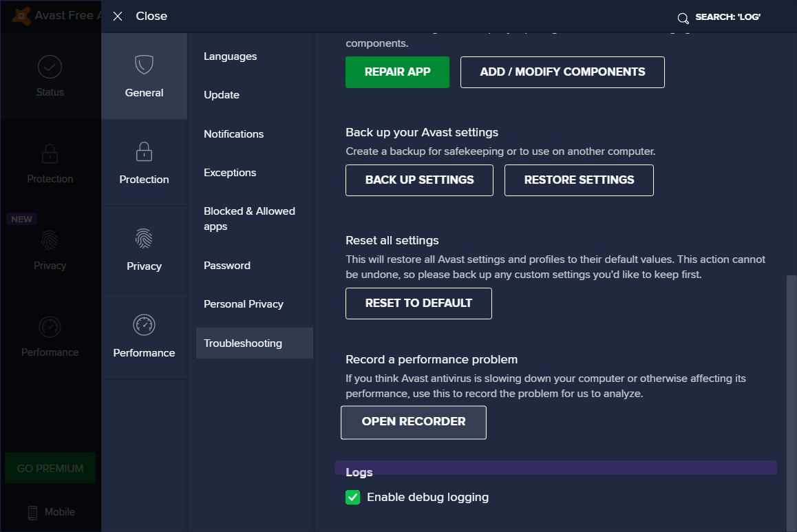Image resolution: width=797 pixels, height=532 pixels.
Task: Click the settings scrollbar thumb
Action: pos(791,403)
